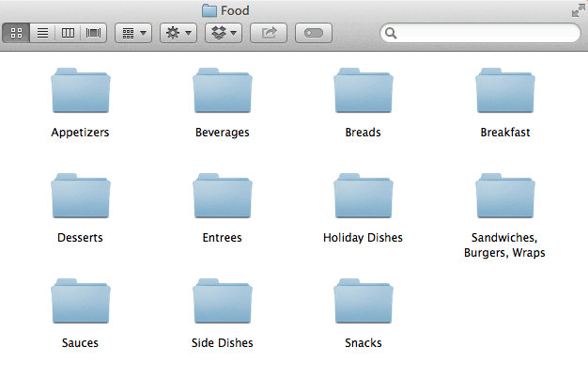Click the Food folder title icon
The image size is (588, 378).
pos(209,10)
